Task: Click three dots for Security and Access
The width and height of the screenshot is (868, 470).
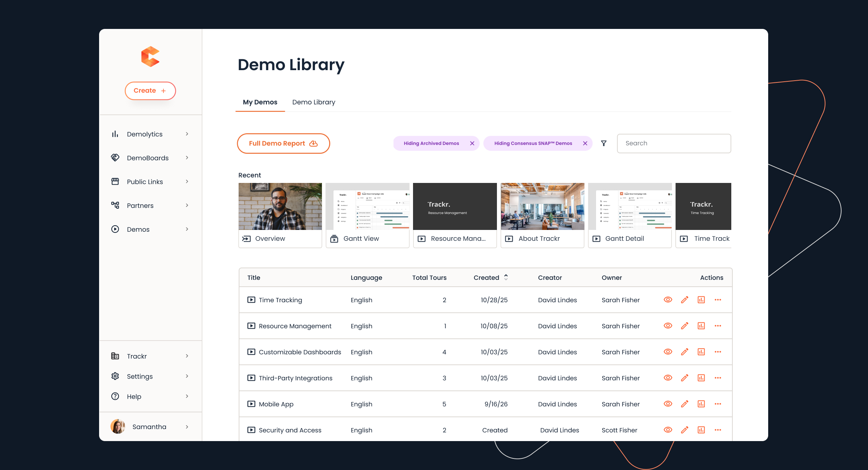Action: [x=718, y=430]
